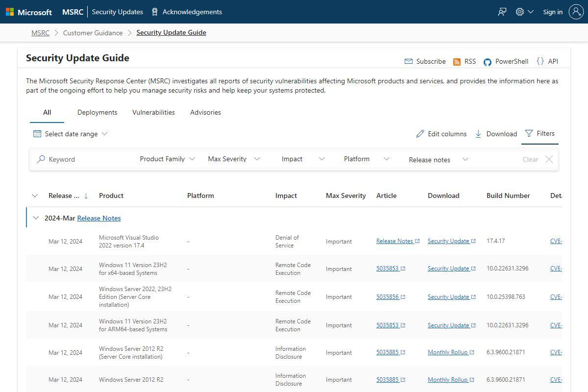Switch to the Vulnerabilities tab
588x392 pixels.
[x=153, y=112]
